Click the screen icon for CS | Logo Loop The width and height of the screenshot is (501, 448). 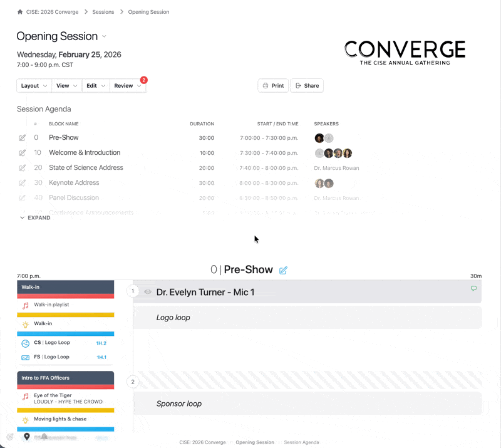[24, 342]
